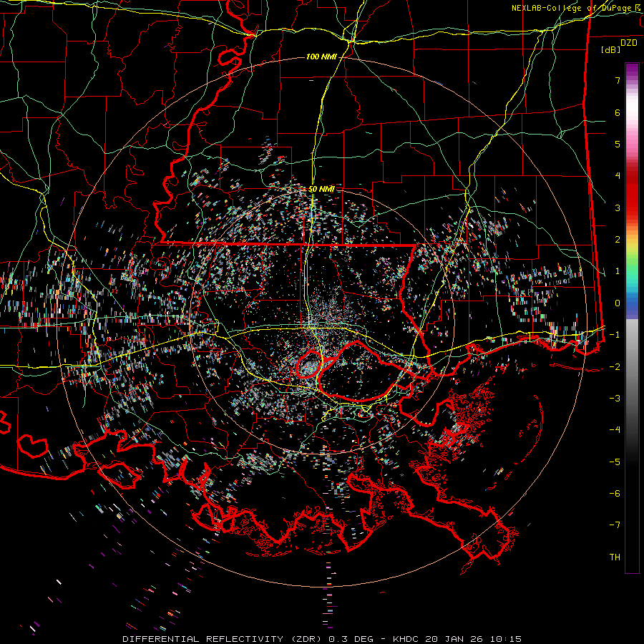Click the 20 JAN 26 date in caption
The width and height of the screenshot is (644, 644).
pos(452,639)
